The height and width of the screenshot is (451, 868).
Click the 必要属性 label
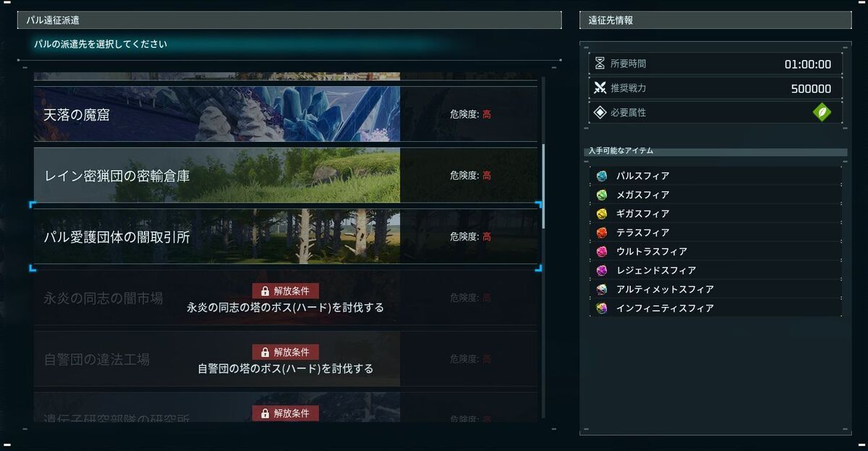[x=629, y=112]
